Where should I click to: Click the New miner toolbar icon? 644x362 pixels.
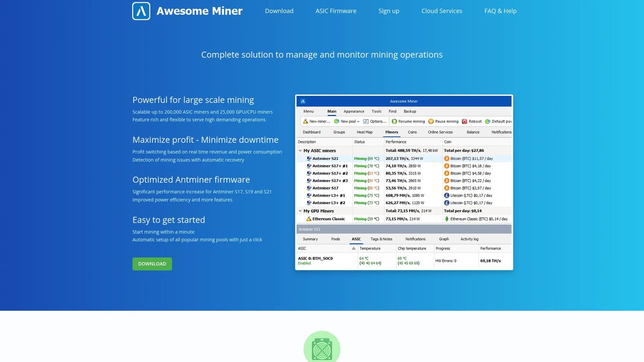pyautogui.click(x=305, y=121)
